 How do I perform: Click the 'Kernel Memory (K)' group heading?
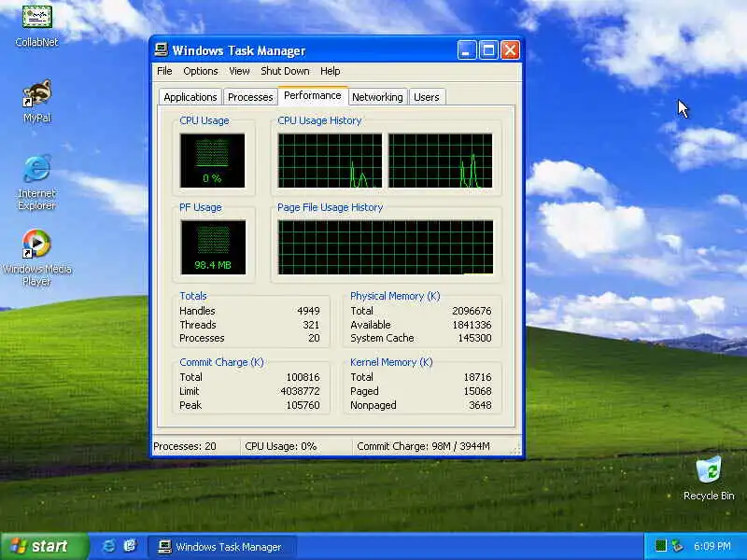(x=391, y=362)
